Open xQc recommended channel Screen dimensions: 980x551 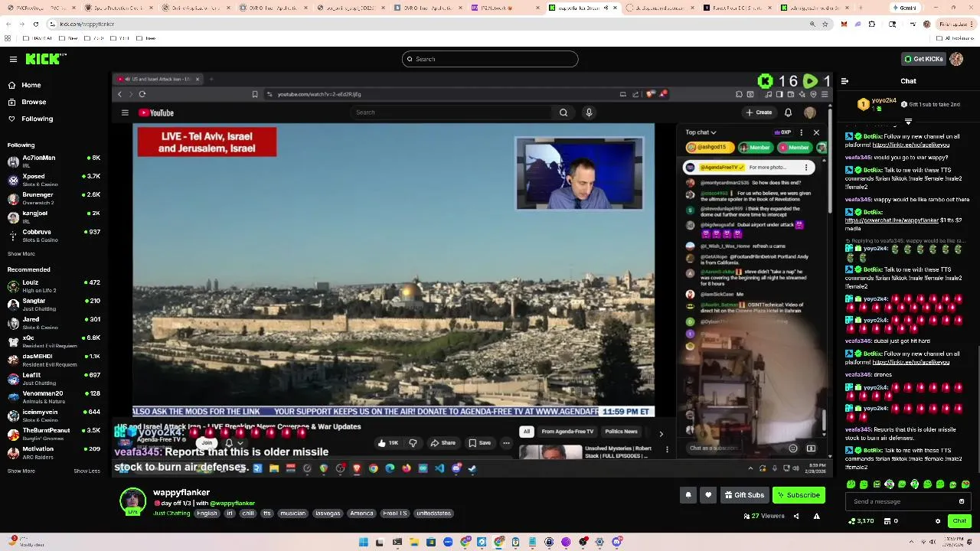(54, 341)
